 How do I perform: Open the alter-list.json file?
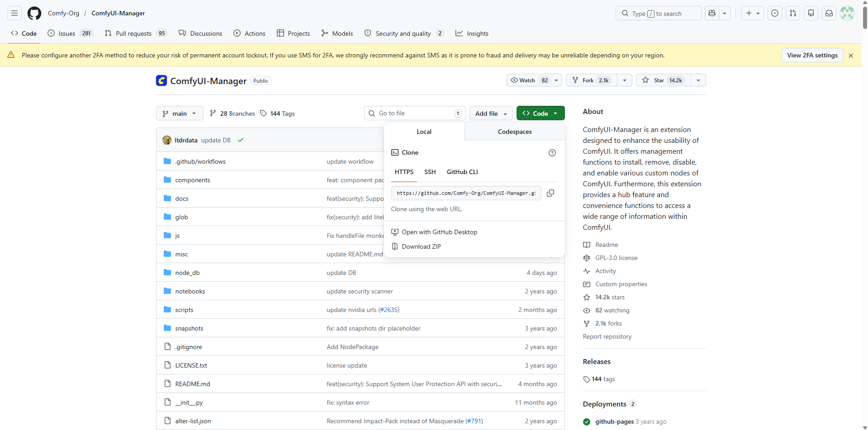pyautogui.click(x=193, y=421)
